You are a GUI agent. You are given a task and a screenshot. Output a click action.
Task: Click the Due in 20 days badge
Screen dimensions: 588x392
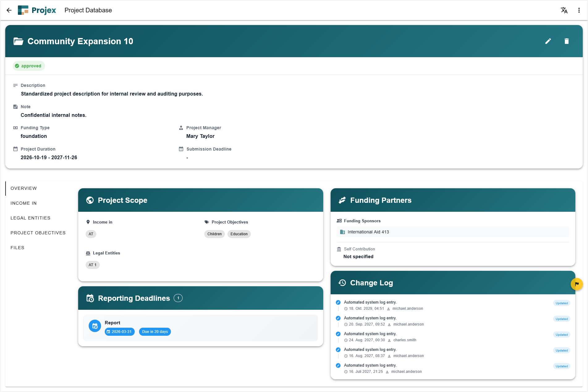pos(155,332)
